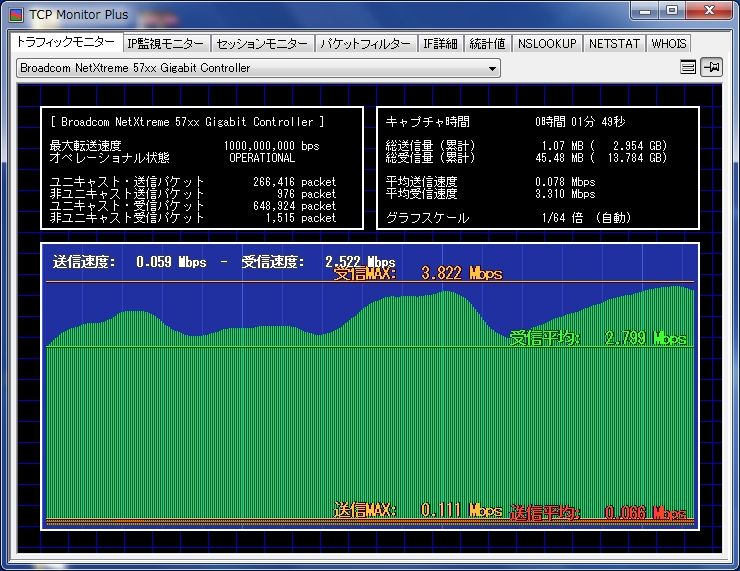Open the network adapter dropdown arrow
This screenshot has height=571, width=740.
[492, 68]
